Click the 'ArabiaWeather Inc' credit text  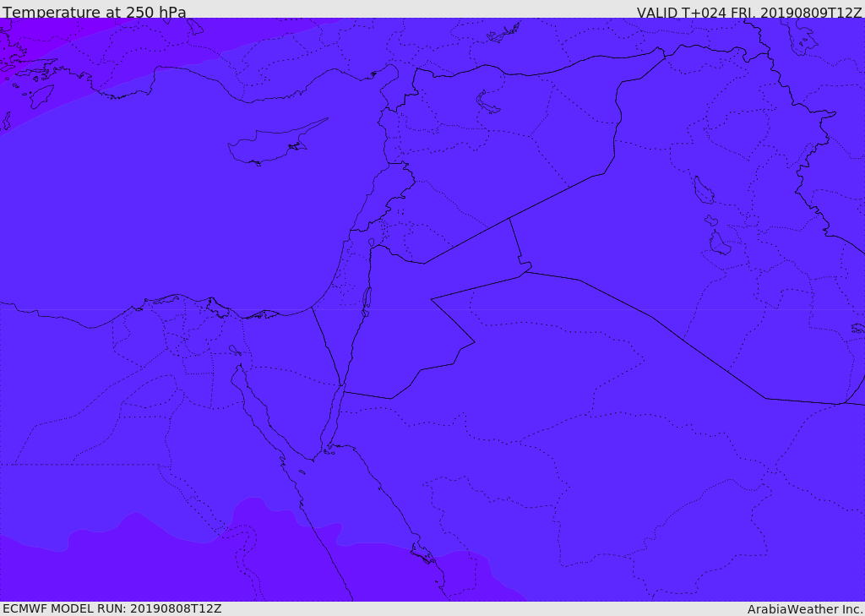click(x=805, y=609)
